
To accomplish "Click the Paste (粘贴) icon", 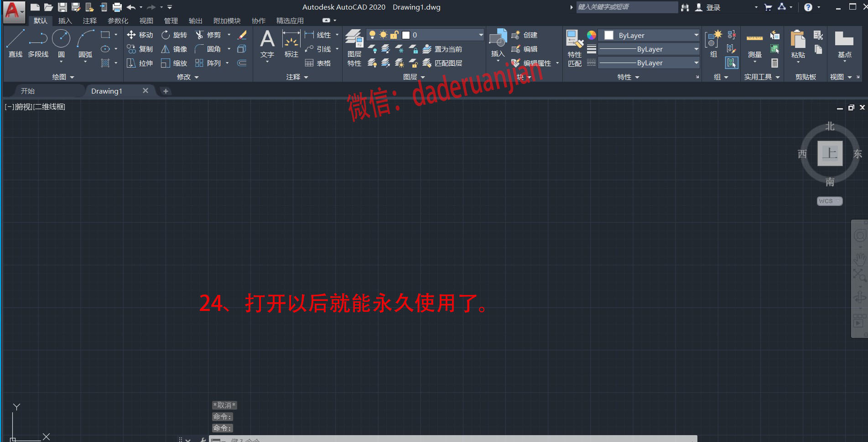I will pyautogui.click(x=798, y=44).
